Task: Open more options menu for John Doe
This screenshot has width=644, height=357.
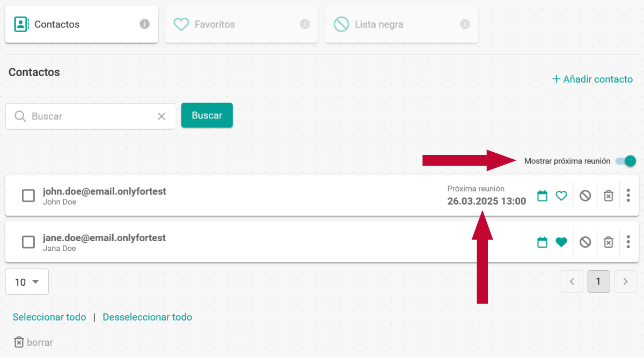Action: 628,196
